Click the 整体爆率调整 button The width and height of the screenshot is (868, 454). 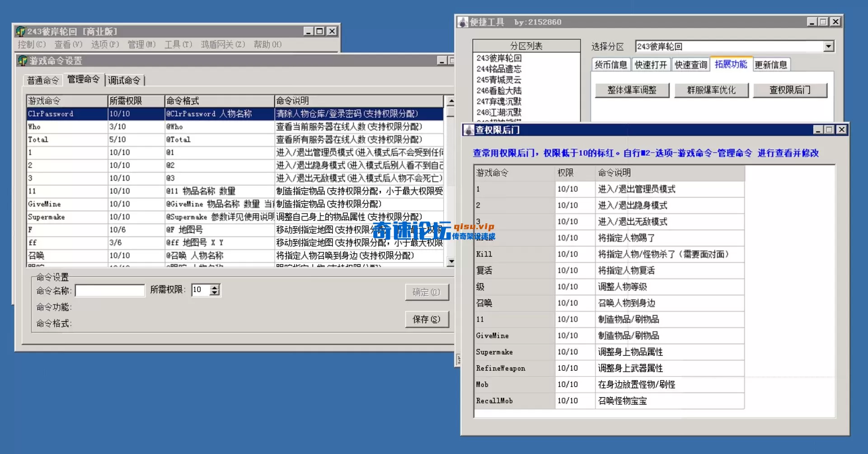point(632,90)
